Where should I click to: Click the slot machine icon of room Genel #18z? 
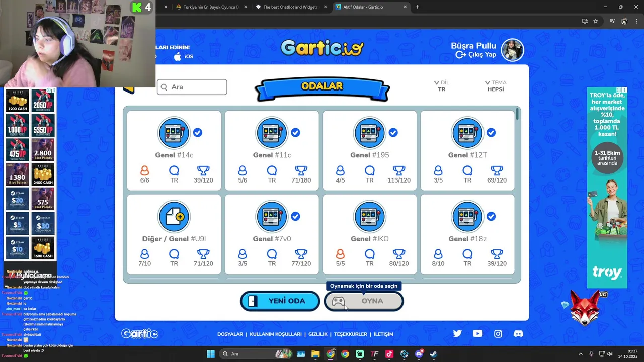pyautogui.click(x=467, y=217)
